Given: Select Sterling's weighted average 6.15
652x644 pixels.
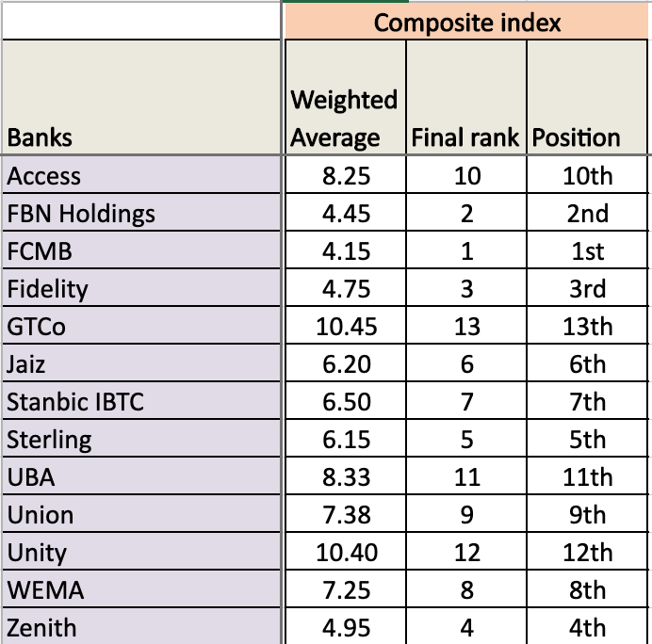Looking at the screenshot, I should tap(345, 440).
